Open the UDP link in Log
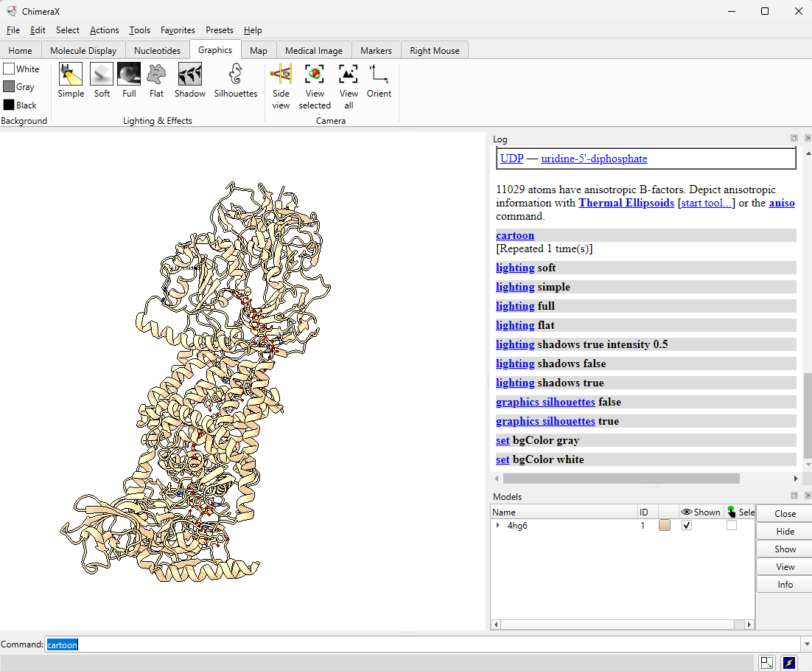 (x=511, y=159)
